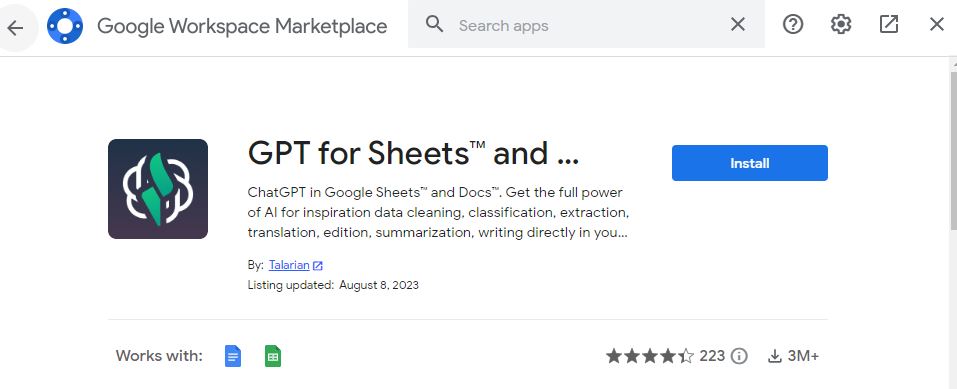The width and height of the screenshot is (957, 389).
Task: Click the download count icon
Action: tap(775, 355)
